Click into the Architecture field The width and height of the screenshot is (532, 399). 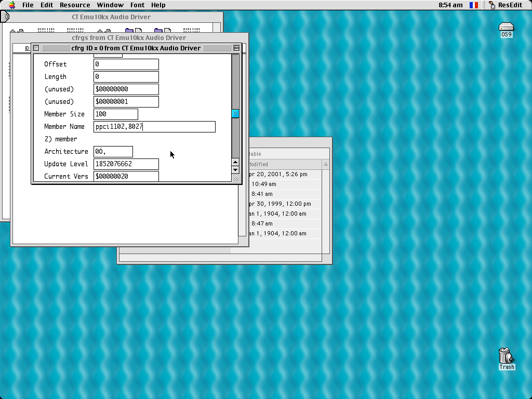[x=113, y=152]
